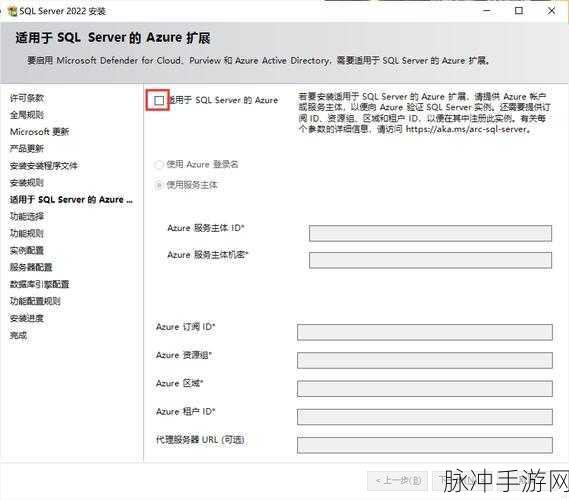Select the 安装进度 step in sidebar
Screen dimensions: 569x500
tap(27, 318)
